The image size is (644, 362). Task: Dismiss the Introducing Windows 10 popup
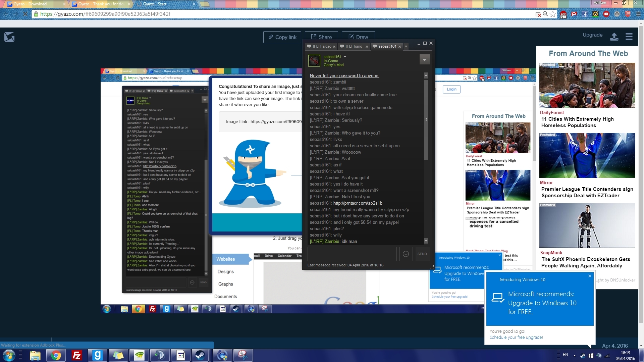590,276
